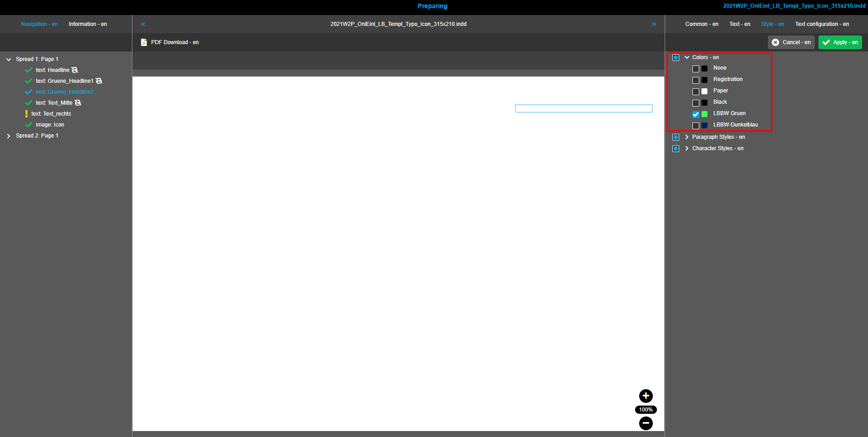This screenshot has height=437, width=868.
Task: Click blue checkmark beside Gruene_Headline2
Action: (x=29, y=92)
